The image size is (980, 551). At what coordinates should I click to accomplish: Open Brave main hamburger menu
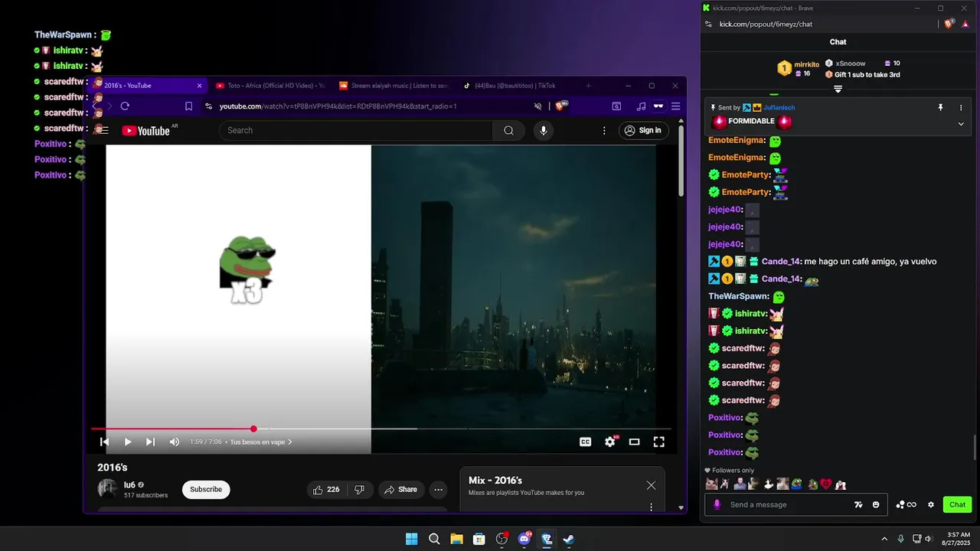click(675, 106)
